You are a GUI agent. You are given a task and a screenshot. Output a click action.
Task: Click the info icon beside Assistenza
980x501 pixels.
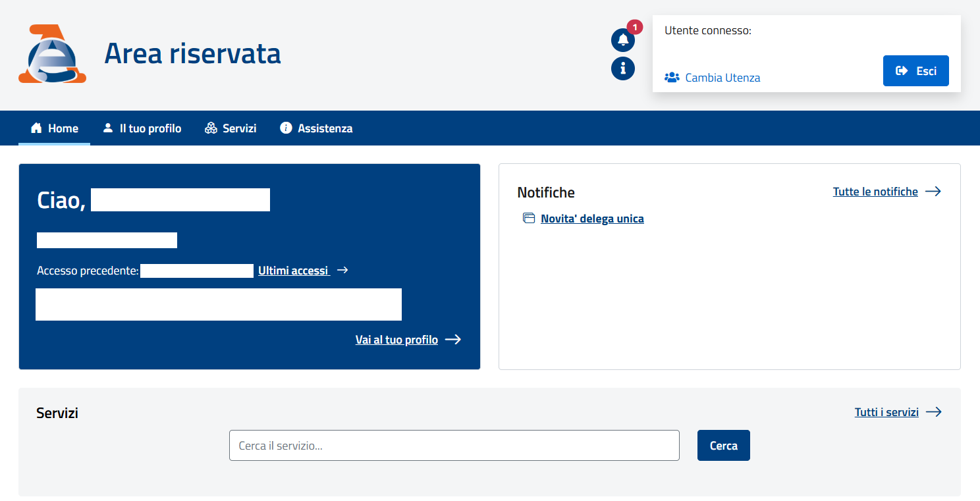click(286, 128)
